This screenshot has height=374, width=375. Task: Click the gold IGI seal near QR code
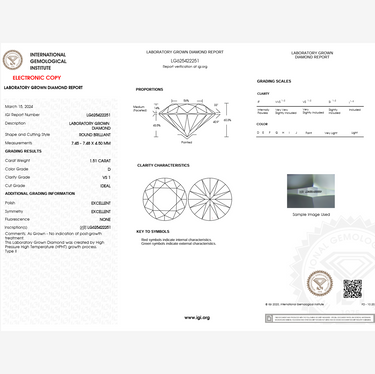click(319, 284)
